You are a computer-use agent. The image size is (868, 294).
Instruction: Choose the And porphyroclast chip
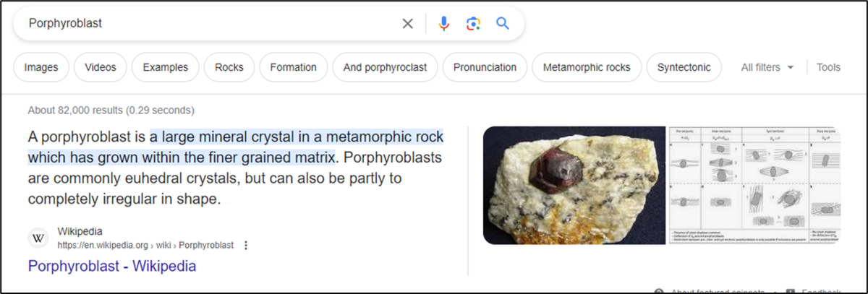385,67
